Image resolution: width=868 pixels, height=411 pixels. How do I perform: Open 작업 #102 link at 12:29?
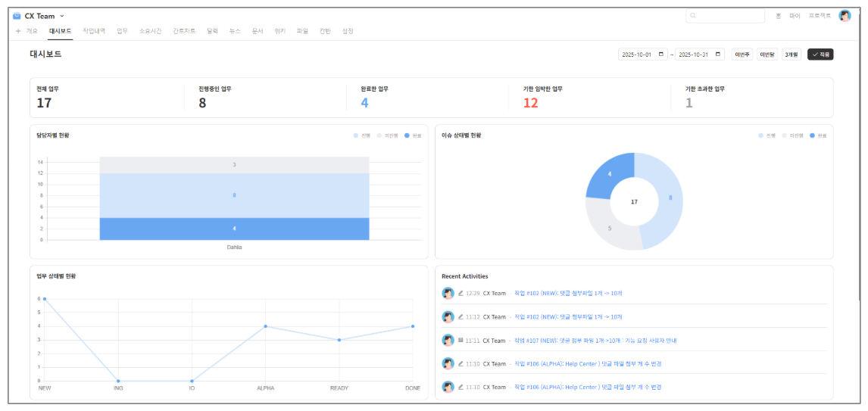pos(569,293)
